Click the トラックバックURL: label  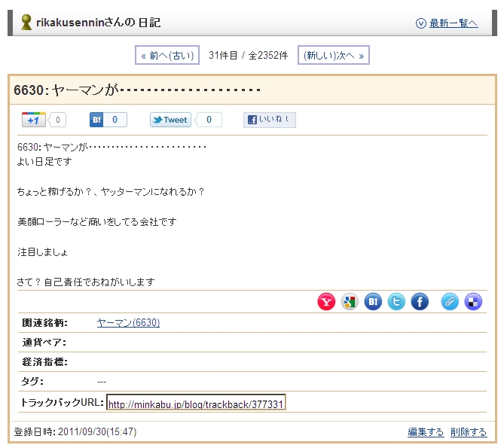(x=63, y=402)
